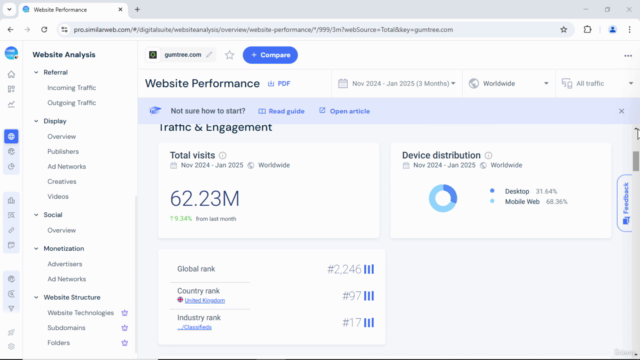Open the three-dot more options menu
Viewport: 640px width, 360px height.
click(628, 56)
